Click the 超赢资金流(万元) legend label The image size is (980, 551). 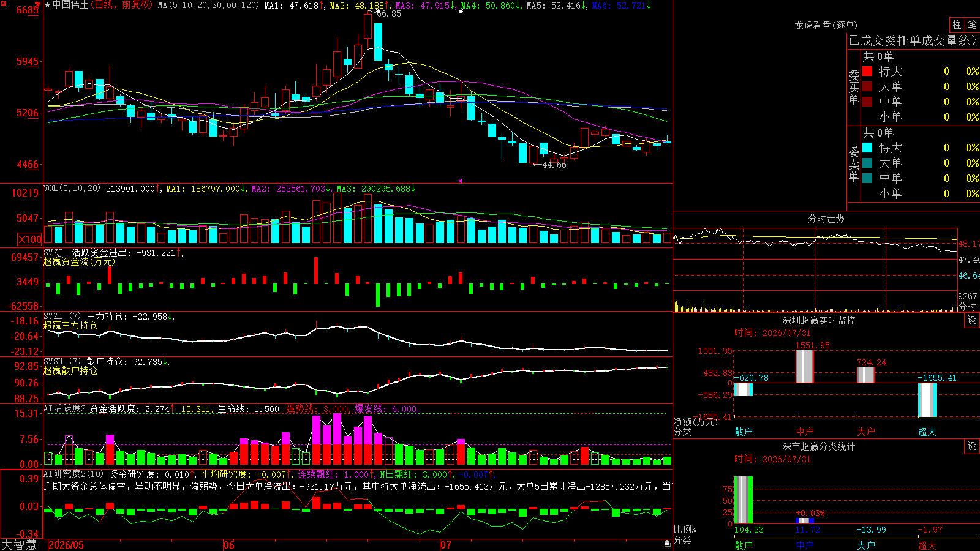(x=79, y=261)
